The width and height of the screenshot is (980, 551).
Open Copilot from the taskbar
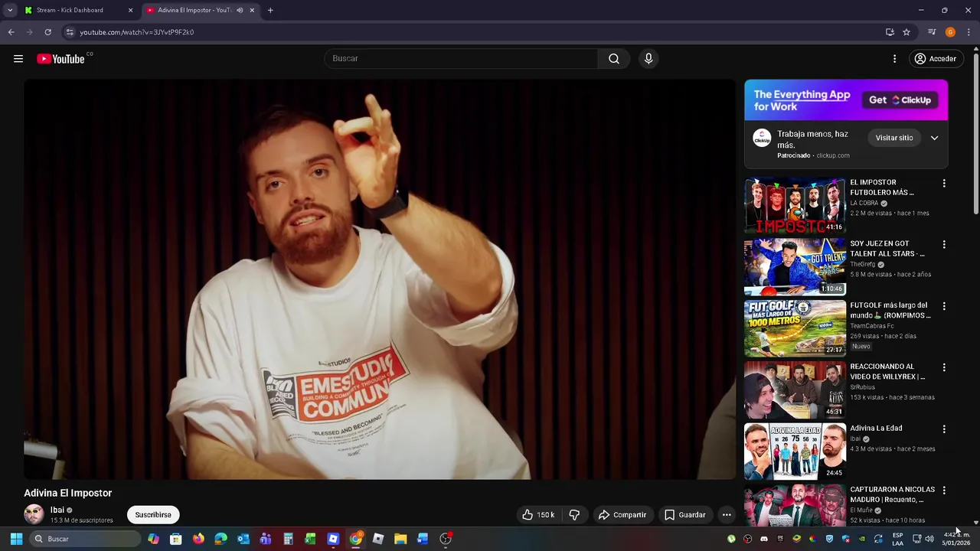click(154, 539)
